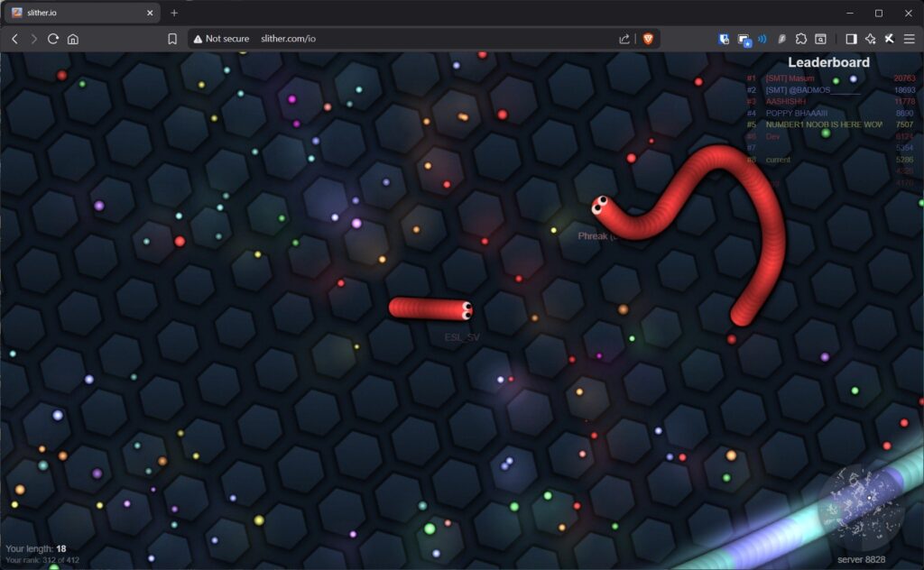This screenshot has width=924, height=570.
Task: Click the server 8828 label
Action: tap(861, 559)
